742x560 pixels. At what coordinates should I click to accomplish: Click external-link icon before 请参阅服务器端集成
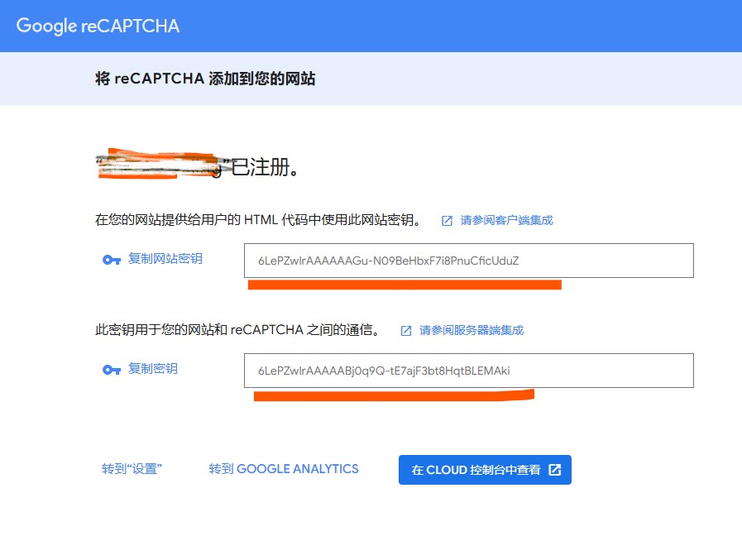[x=406, y=331]
